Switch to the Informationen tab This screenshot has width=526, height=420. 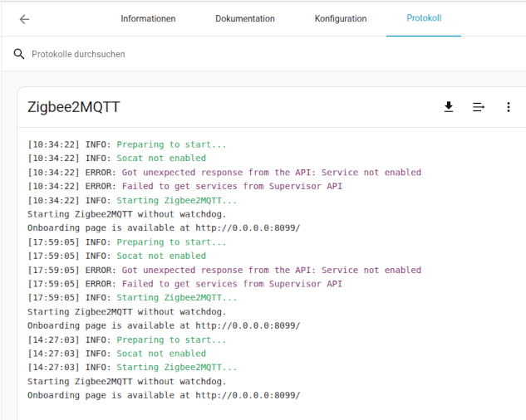pyautogui.click(x=148, y=19)
